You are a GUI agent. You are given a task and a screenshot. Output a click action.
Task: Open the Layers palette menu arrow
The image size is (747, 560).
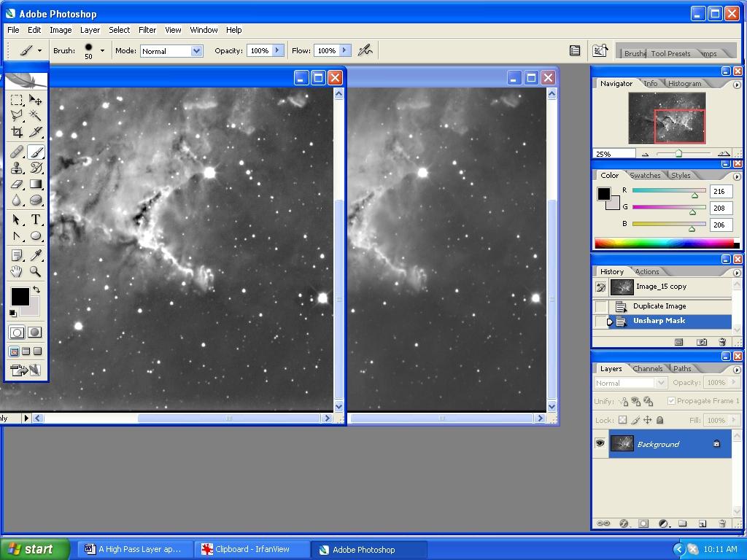pyautogui.click(x=737, y=370)
